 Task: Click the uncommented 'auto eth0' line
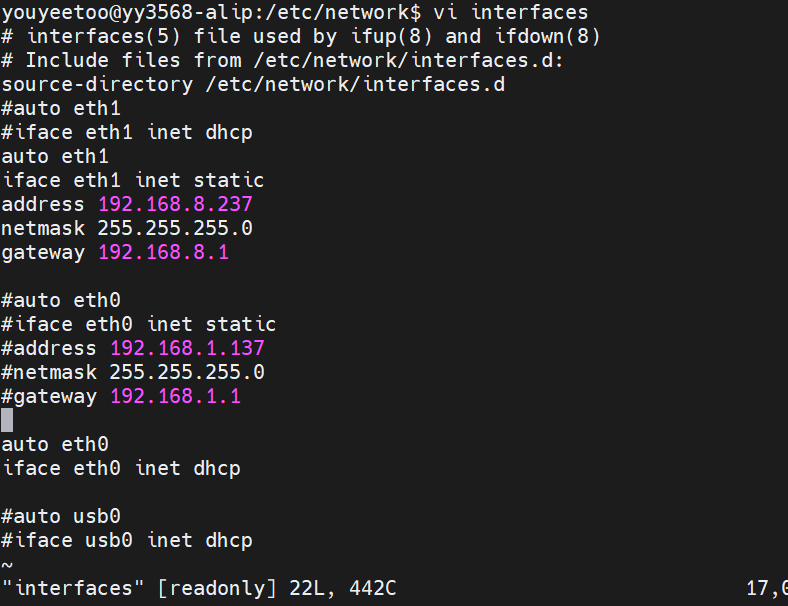[x=55, y=444]
